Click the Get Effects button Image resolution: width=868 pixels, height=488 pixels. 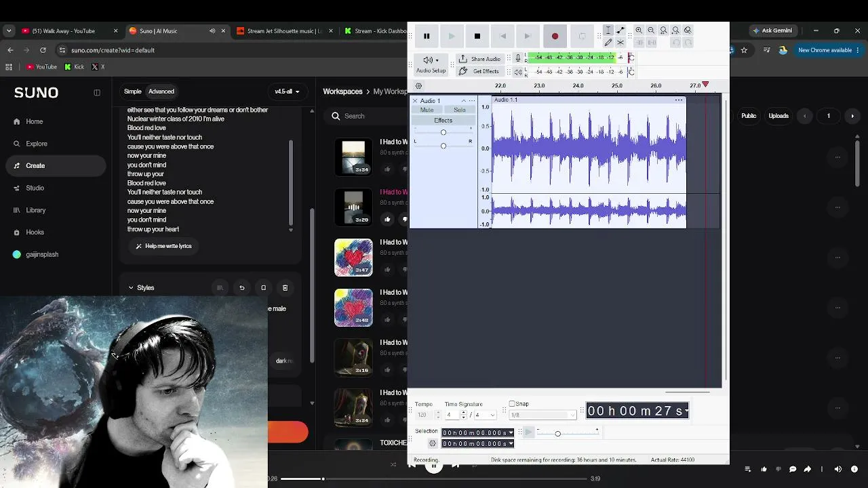(479, 71)
